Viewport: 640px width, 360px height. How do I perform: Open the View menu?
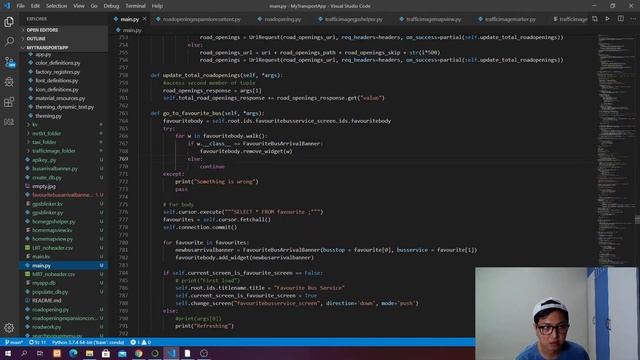click(79, 6)
